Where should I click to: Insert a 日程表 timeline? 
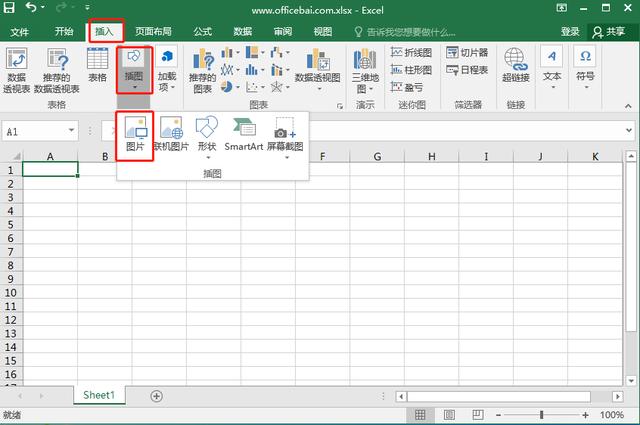click(467, 70)
